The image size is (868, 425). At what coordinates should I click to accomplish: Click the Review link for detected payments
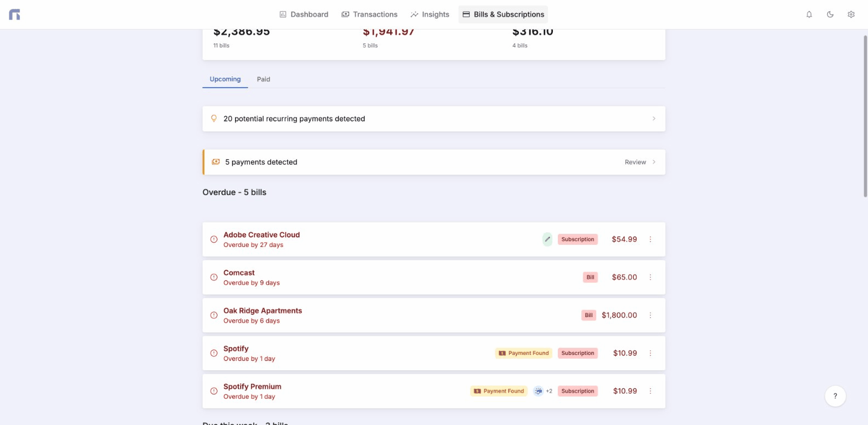(x=635, y=162)
